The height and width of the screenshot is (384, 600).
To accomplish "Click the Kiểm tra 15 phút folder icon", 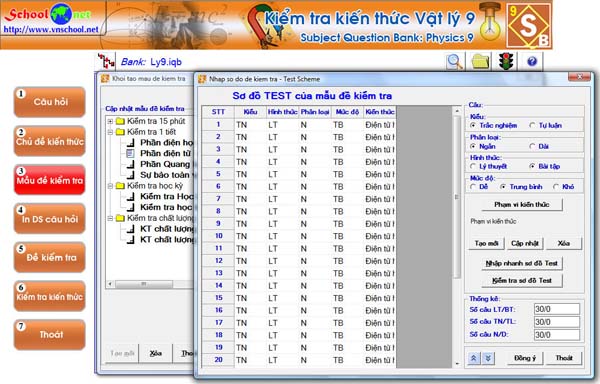I will coord(120,121).
